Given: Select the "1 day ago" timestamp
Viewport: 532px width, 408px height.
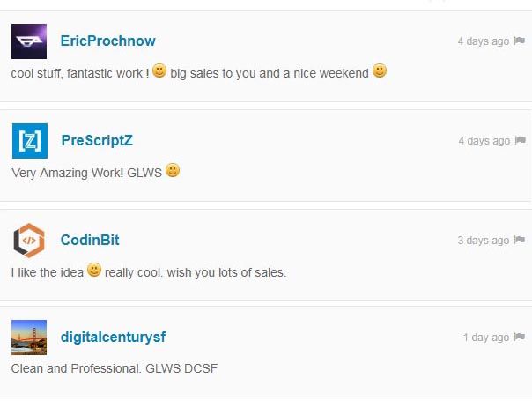Looking at the screenshot, I should coord(486,338).
